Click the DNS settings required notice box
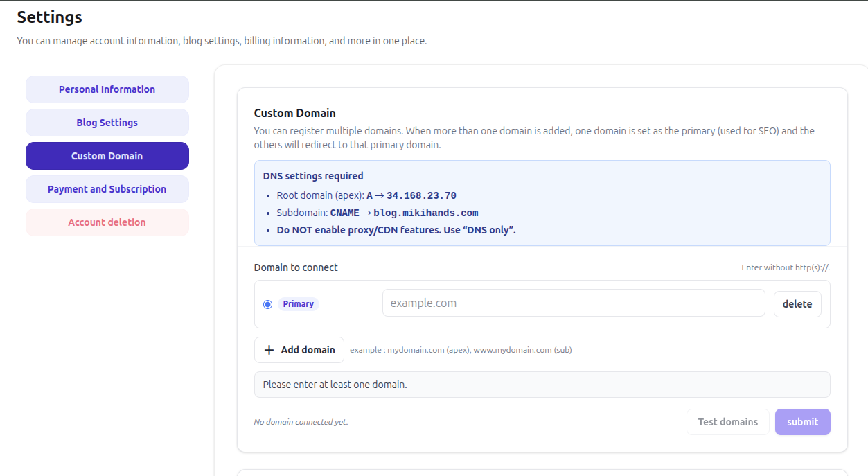The image size is (868, 476). 542,202
